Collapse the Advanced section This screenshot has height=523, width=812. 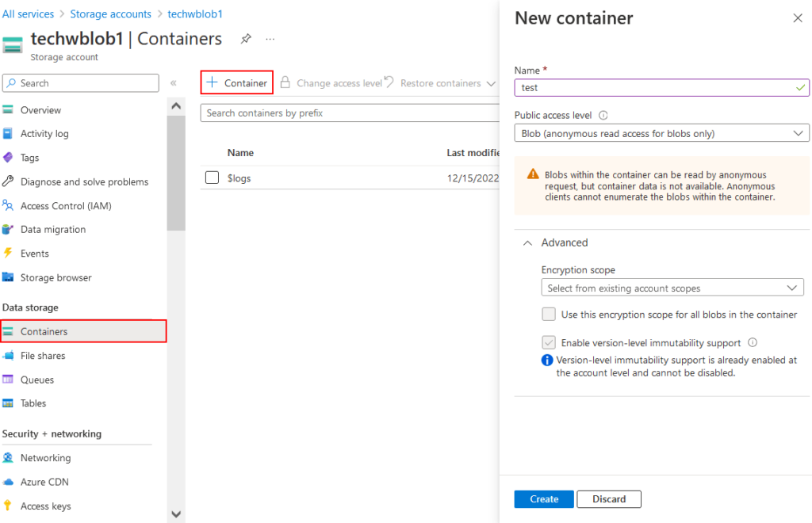(x=527, y=242)
